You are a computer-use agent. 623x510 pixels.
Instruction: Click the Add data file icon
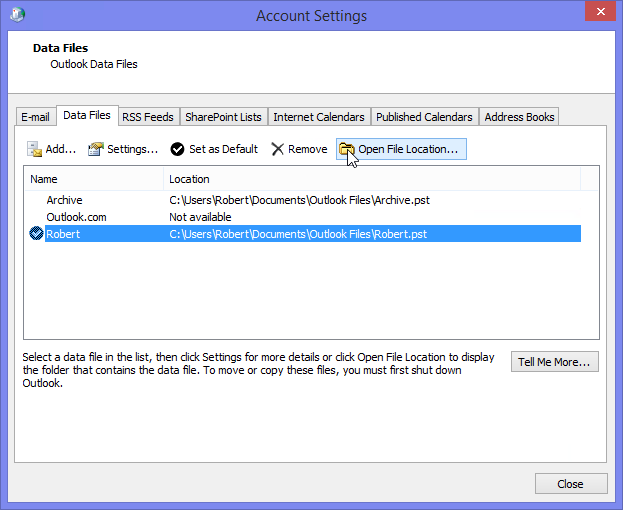coord(34,149)
